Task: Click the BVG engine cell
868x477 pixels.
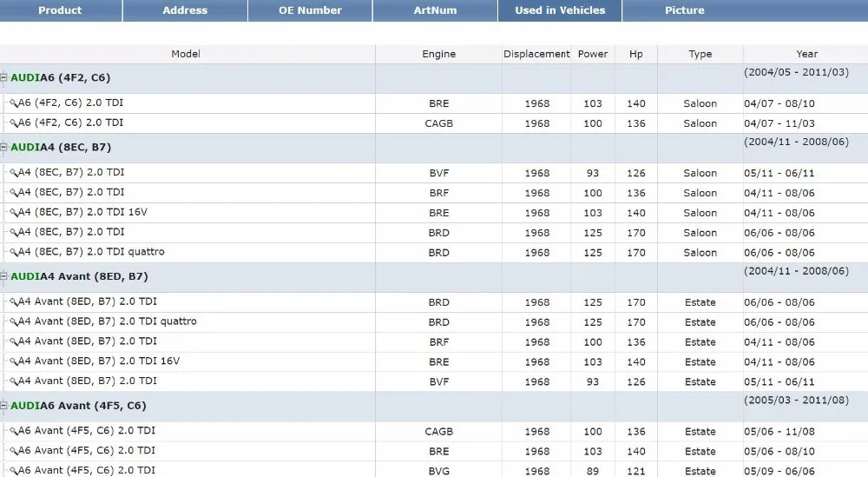Action: pos(439,472)
